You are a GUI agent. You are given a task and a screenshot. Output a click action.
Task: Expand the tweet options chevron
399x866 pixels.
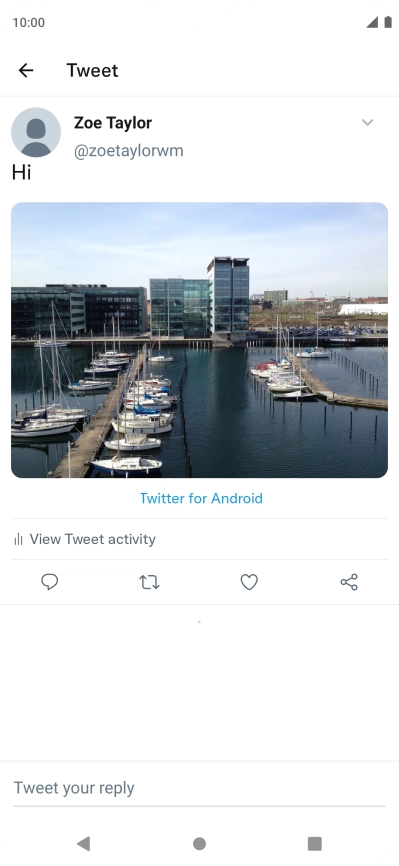coord(368,123)
